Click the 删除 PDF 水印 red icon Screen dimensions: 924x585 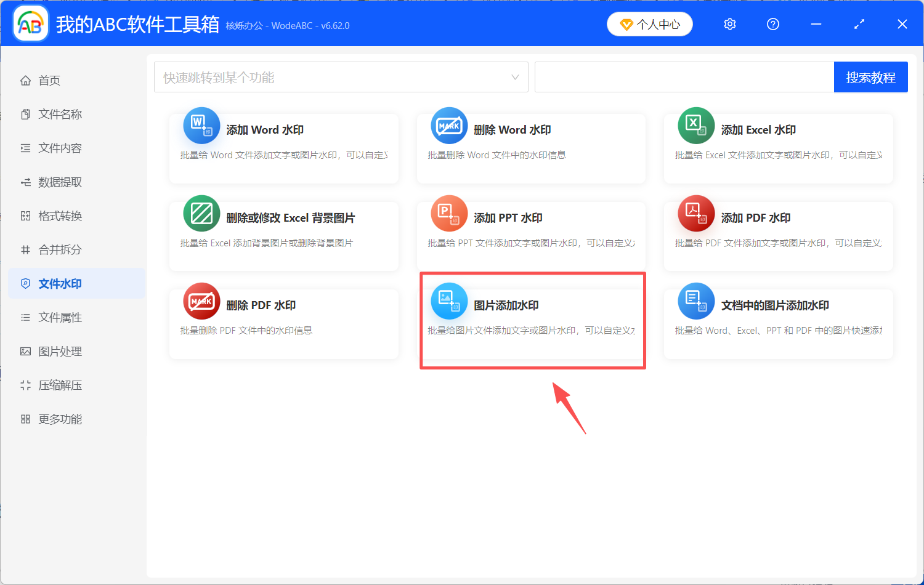[201, 301]
